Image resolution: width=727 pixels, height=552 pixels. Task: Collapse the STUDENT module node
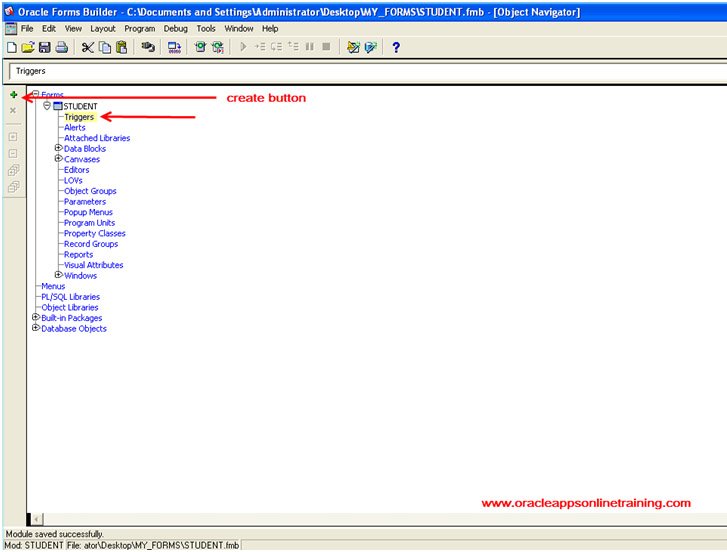(x=47, y=106)
